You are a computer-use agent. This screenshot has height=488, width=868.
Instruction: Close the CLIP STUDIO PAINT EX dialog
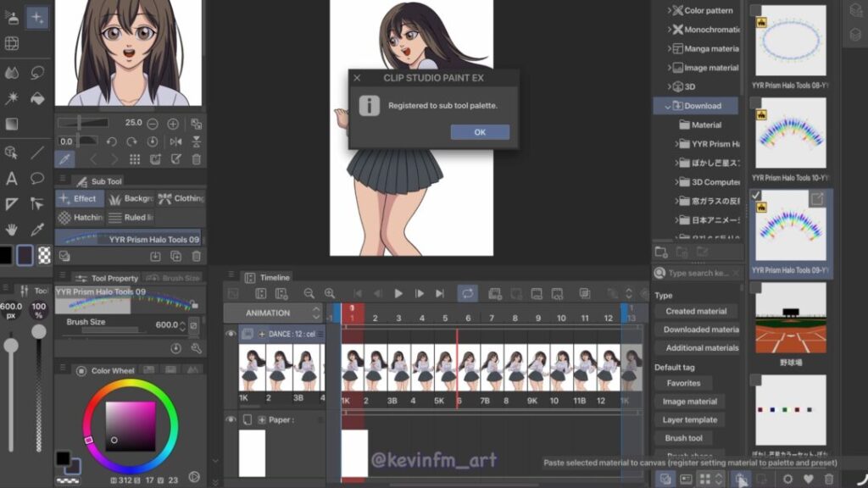click(x=357, y=78)
